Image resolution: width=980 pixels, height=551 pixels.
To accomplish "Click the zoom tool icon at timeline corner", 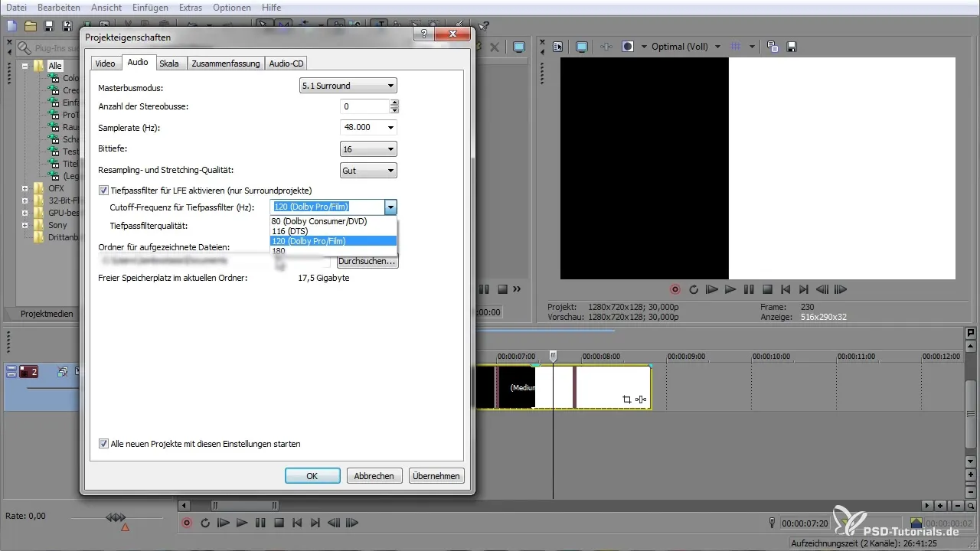I will (x=971, y=506).
